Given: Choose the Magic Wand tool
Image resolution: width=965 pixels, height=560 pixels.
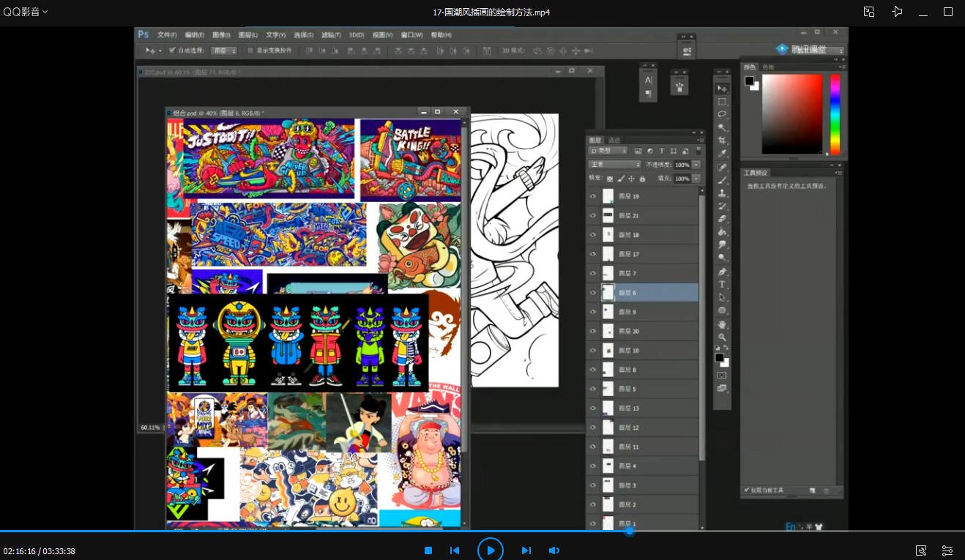Looking at the screenshot, I should [722, 127].
